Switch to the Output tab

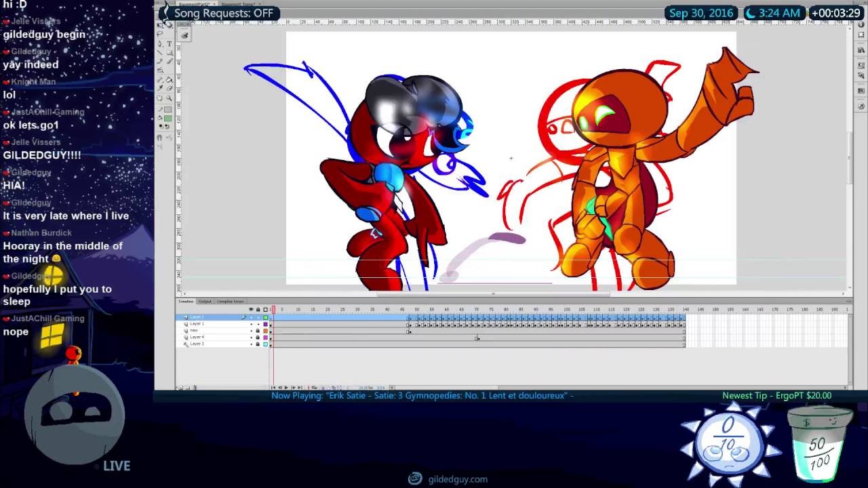(x=205, y=301)
